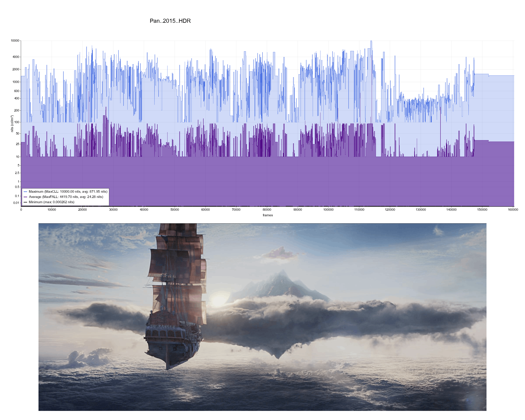Click the x-axis tick label 70000
Screen dimensions: 525x420
click(236, 210)
